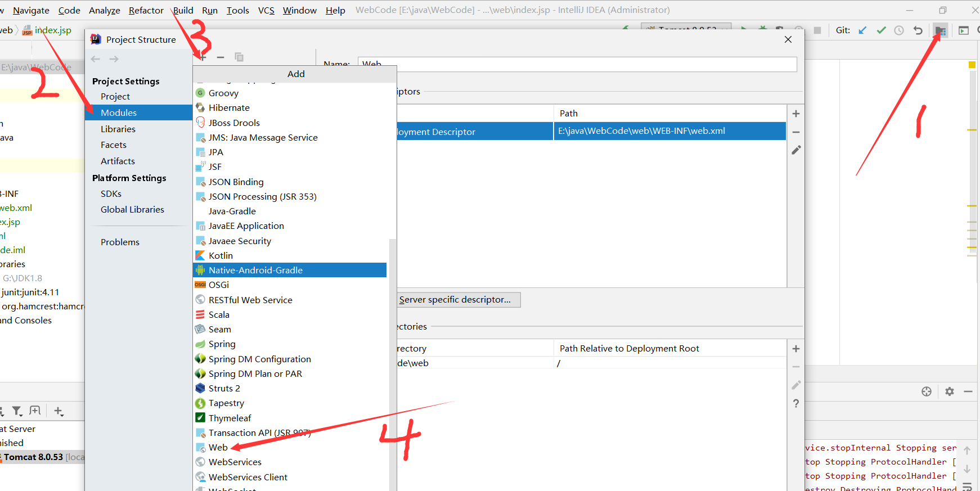Screen dimensions: 980x491
Task: Click the question mark help icon
Action: (x=796, y=403)
